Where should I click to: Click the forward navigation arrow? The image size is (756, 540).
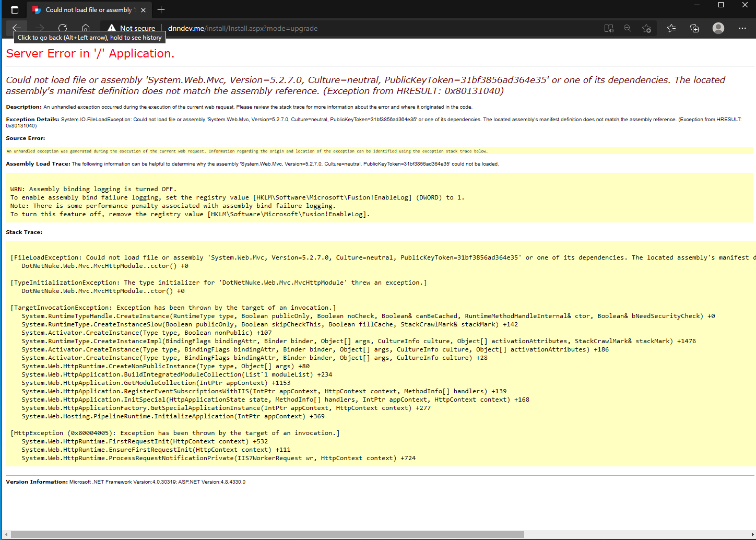click(40, 28)
